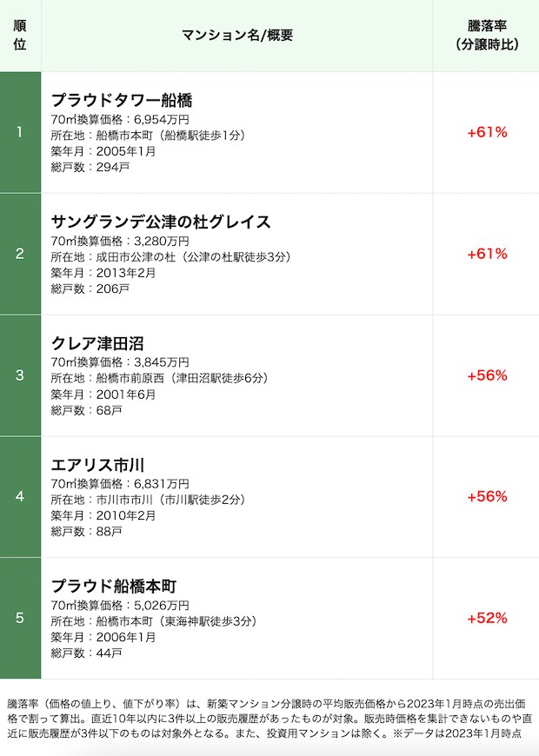Click the rank 2 green cell
Image resolution: width=539 pixels, height=756 pixels.
(x=20, y=254)
